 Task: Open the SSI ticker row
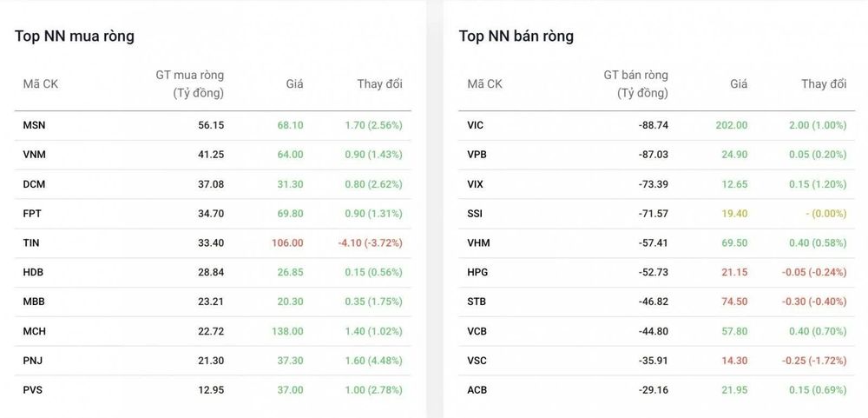click(657, 214)
